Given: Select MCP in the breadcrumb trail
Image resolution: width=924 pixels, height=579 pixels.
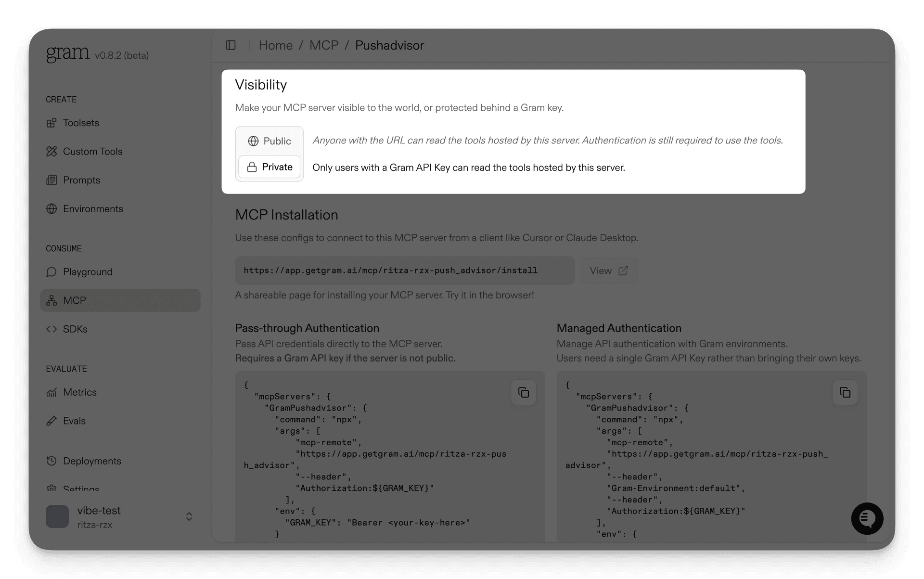Looking at the screenshot, I should pyautogui.click(x=324, y=45).
